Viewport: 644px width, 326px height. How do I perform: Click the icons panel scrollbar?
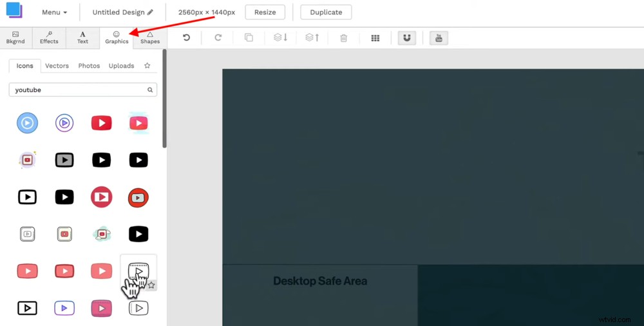pyautogui.click(x=165, y=99)
